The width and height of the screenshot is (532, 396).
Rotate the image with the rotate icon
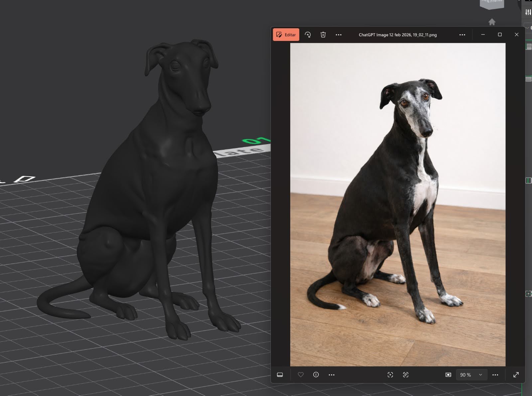(308, 35)
